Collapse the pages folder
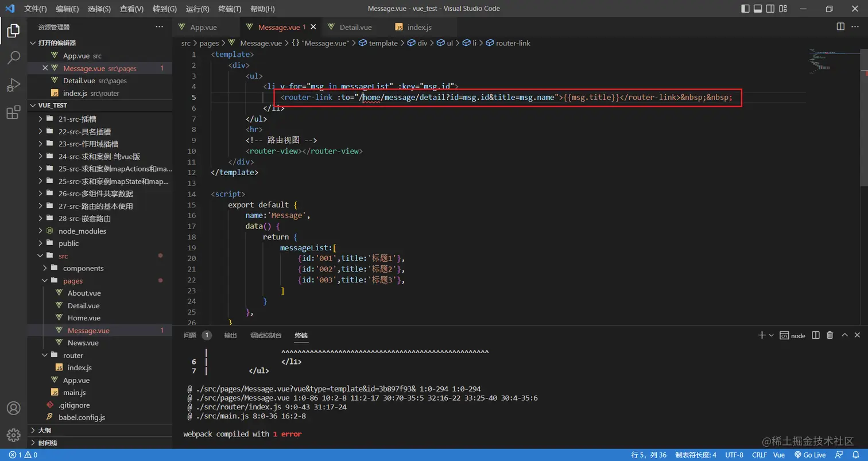Screen dimensions: 868x461 [72, 281]
